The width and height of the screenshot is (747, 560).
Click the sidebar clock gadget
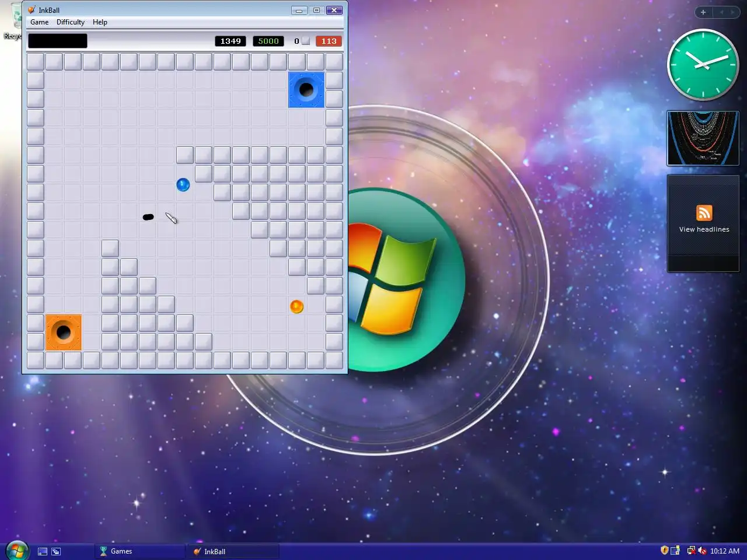point(703,65)
